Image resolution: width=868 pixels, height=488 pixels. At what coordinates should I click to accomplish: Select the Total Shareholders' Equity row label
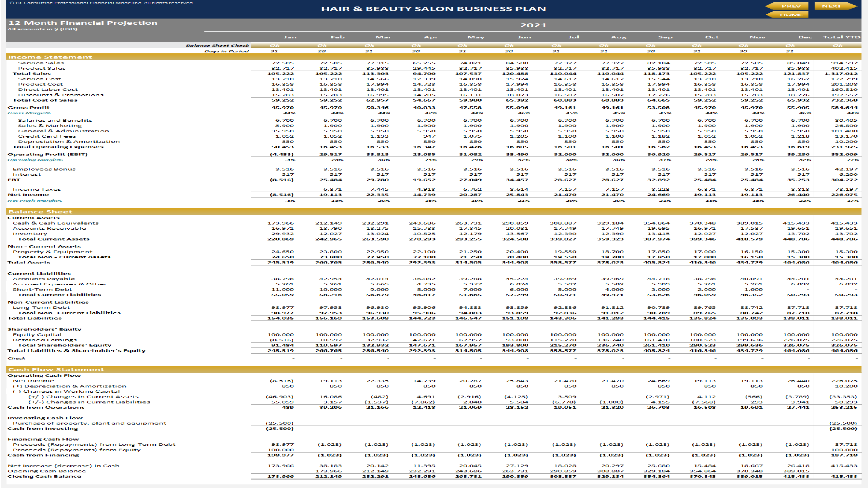click(x=65, y=345)
